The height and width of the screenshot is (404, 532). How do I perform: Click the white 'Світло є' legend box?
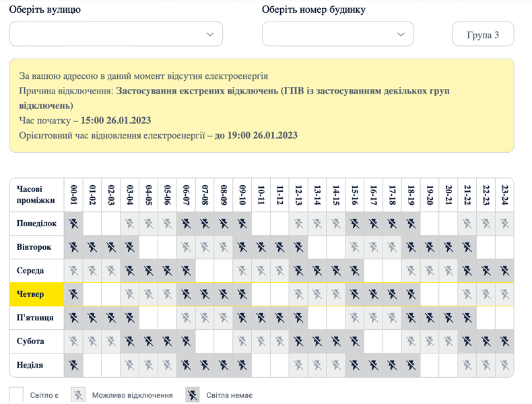tap(18, 395)
